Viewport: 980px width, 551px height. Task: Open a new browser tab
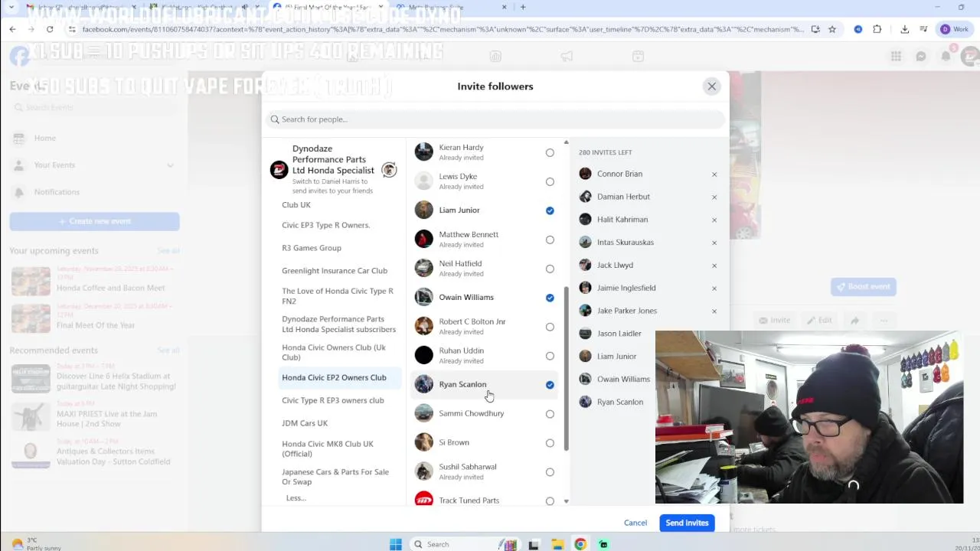click(523, 7)
